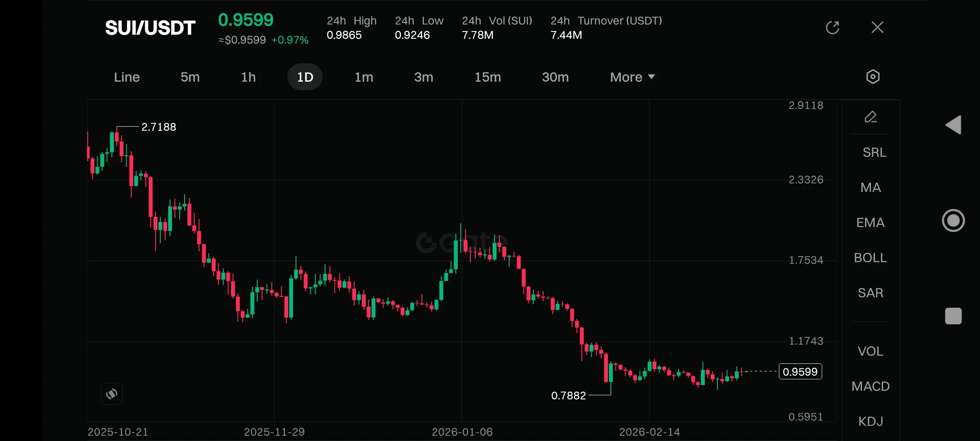
Task: Select the drawing pencil tool
Action: (x=871, y=117)
